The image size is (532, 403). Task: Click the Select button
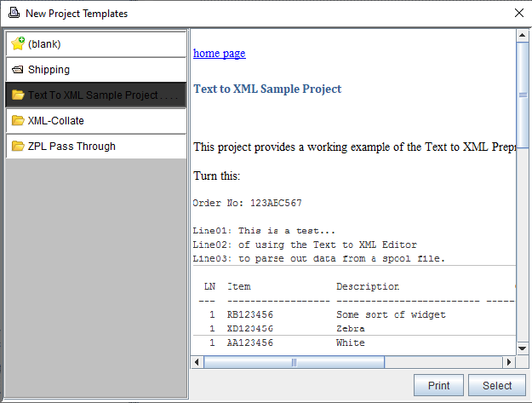(497, 385)
